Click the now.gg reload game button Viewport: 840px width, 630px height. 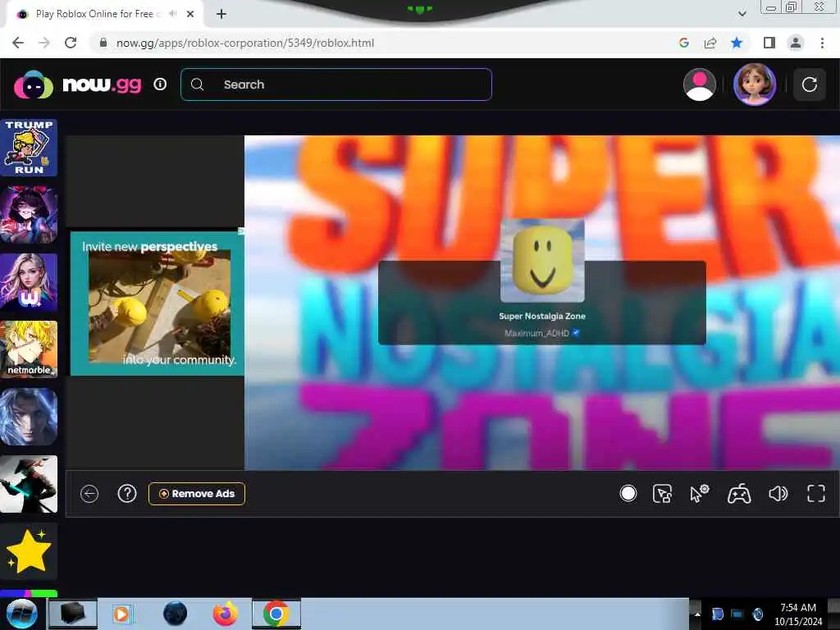810,84
